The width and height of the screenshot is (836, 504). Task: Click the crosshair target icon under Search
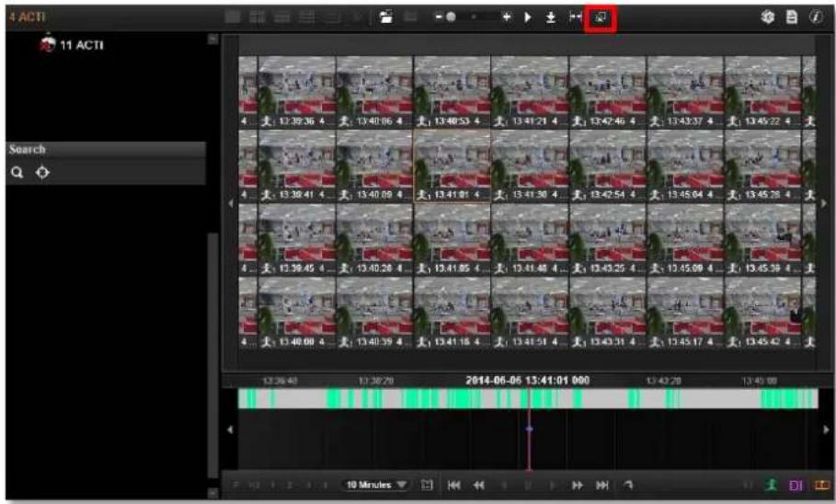pos(42,172)
